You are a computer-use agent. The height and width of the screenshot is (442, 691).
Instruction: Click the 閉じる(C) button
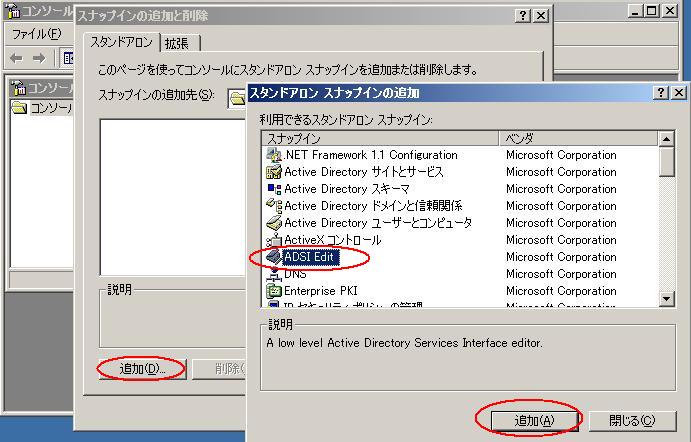coord(632,421)
